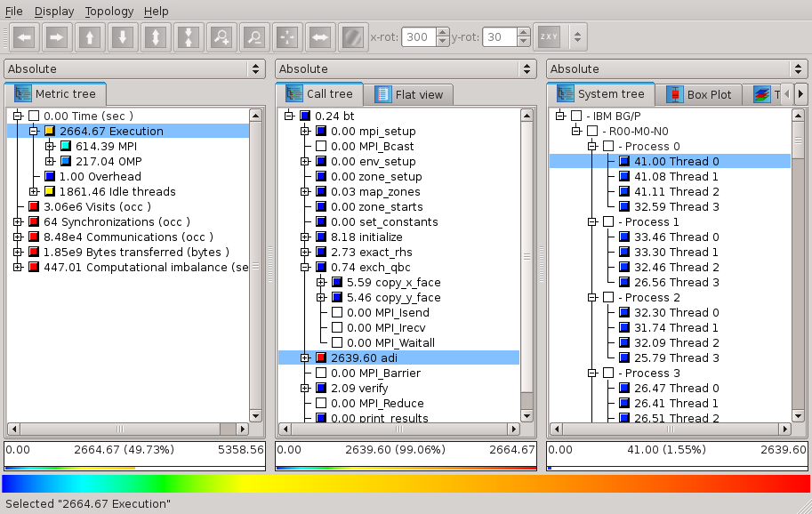Image resolution: width=812 pixels, height=514 pixels.
Task: Click the move right arrow toolbar icon
Action: coord(57,37)
